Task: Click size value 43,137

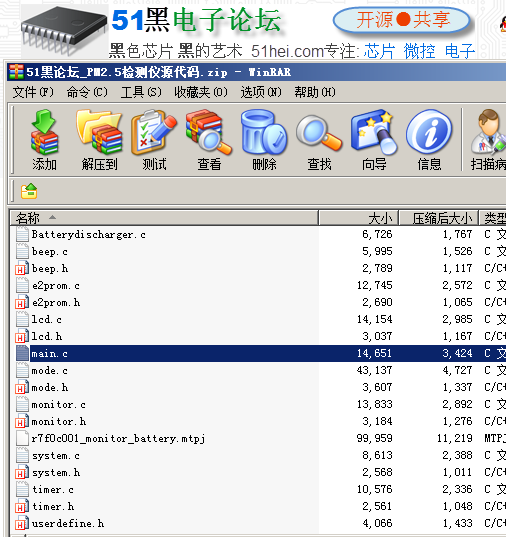Action: point(374,371)
